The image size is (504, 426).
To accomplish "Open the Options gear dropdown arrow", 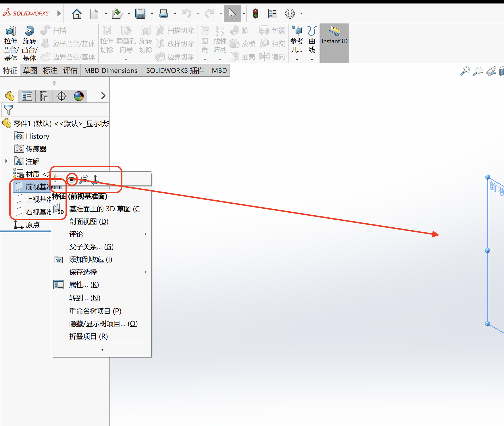I will click(301, 13).
